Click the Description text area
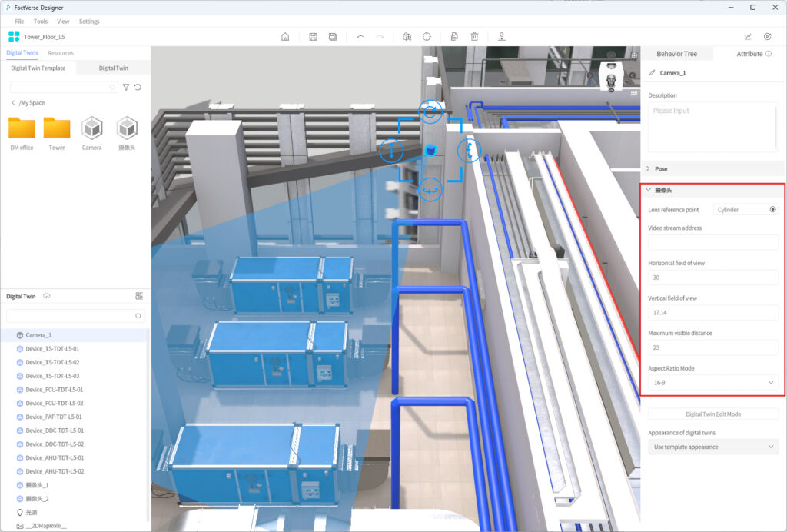 [x=713, y=127]
